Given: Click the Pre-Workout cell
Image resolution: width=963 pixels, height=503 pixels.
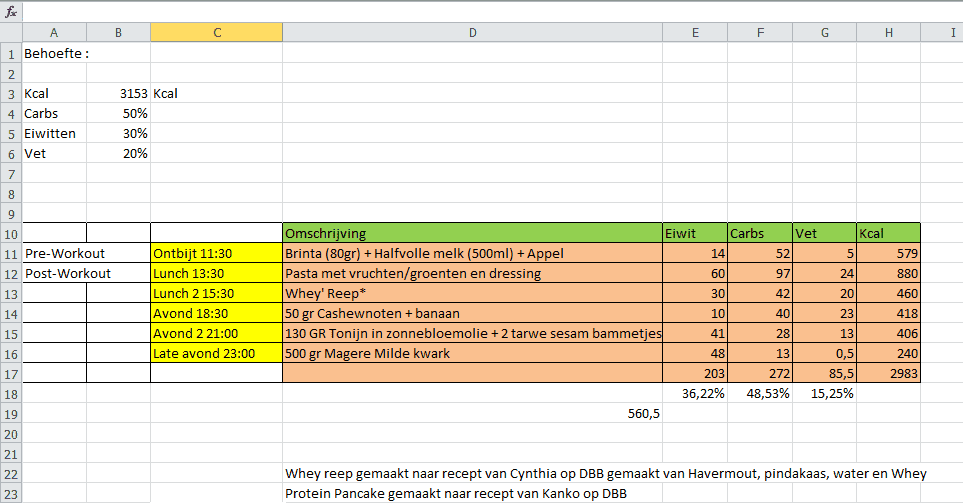Looking at the screenshot, I should [x=54, y=253].
